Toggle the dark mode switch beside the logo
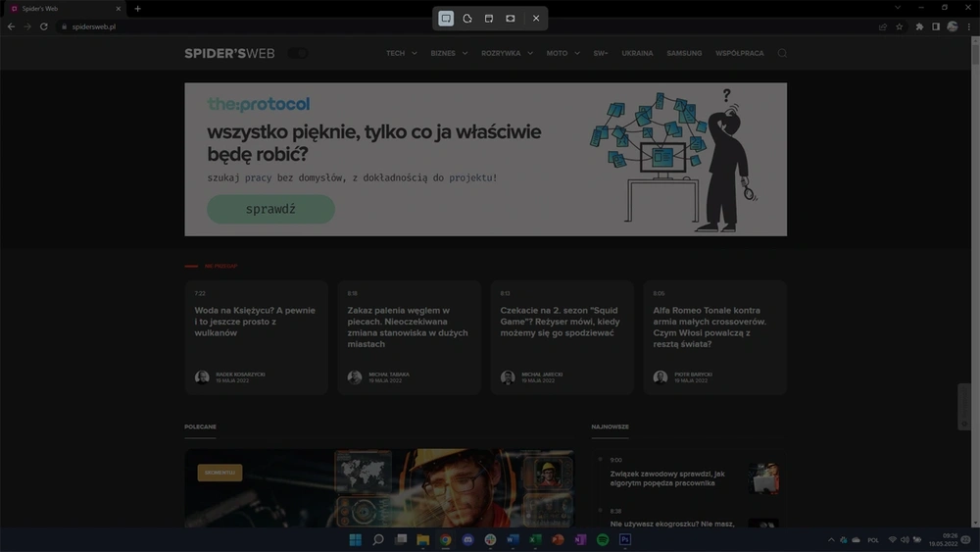980x552 pixels. 298,53
